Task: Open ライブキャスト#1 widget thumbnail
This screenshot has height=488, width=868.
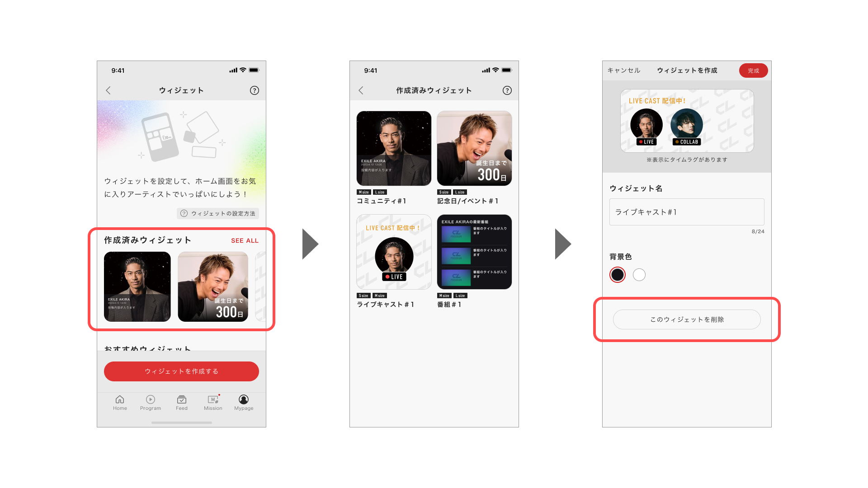Action: (394, 252)
